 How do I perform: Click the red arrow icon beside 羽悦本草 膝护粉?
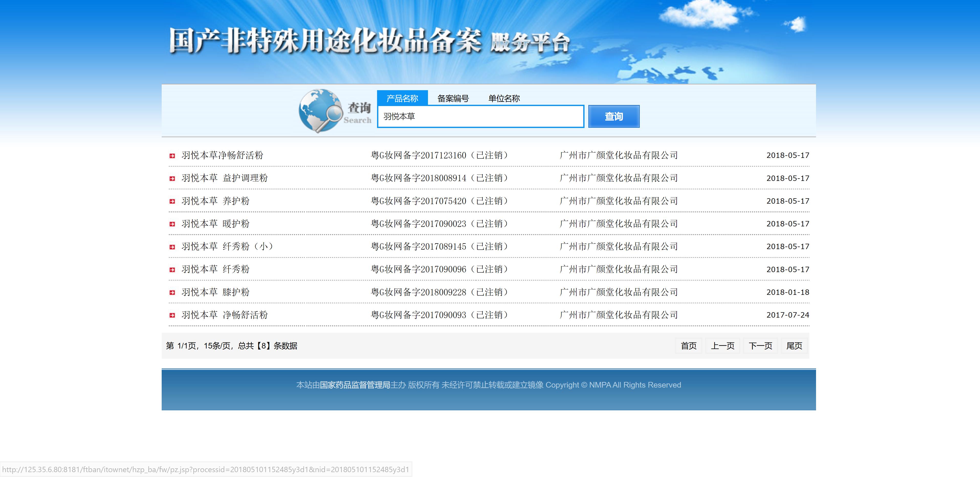pyautogui.click(x=172, y=292)
